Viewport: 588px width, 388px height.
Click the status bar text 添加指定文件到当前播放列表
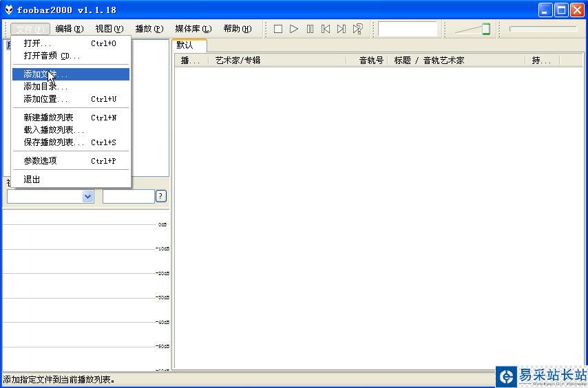(59, 380)
